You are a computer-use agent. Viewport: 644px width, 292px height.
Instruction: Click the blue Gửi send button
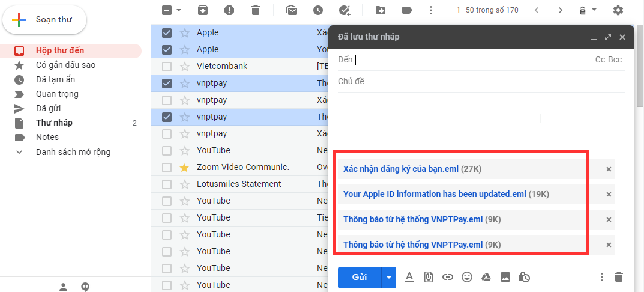click(x=359, y=277)
